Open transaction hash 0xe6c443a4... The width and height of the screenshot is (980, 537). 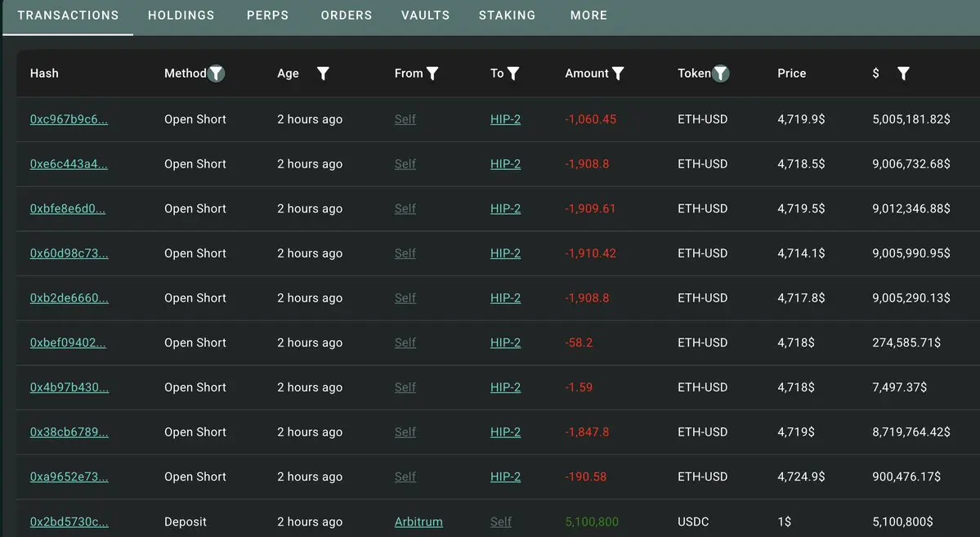tap(69, 163)
